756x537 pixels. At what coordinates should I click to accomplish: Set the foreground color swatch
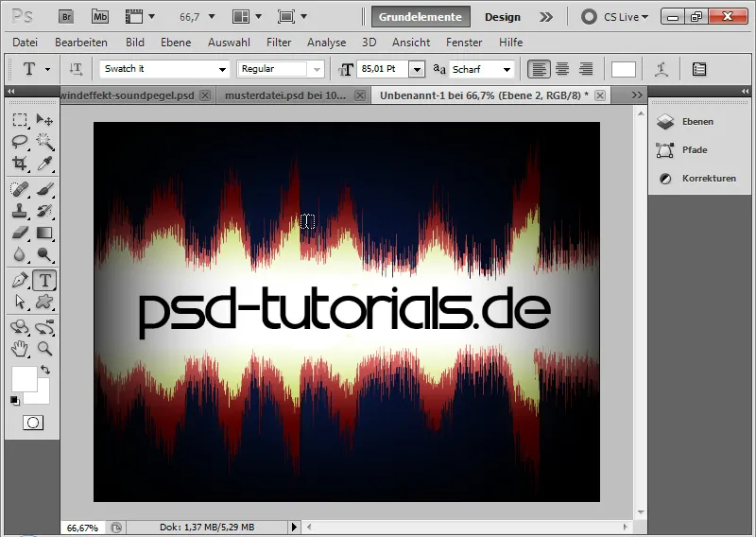coord(25,379)
